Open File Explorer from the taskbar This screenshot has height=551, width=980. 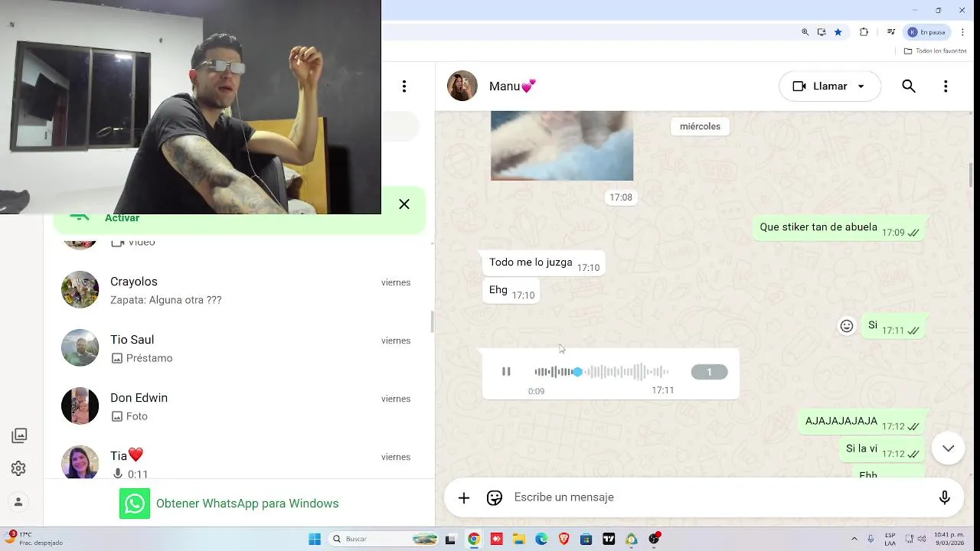coord(518,539)
